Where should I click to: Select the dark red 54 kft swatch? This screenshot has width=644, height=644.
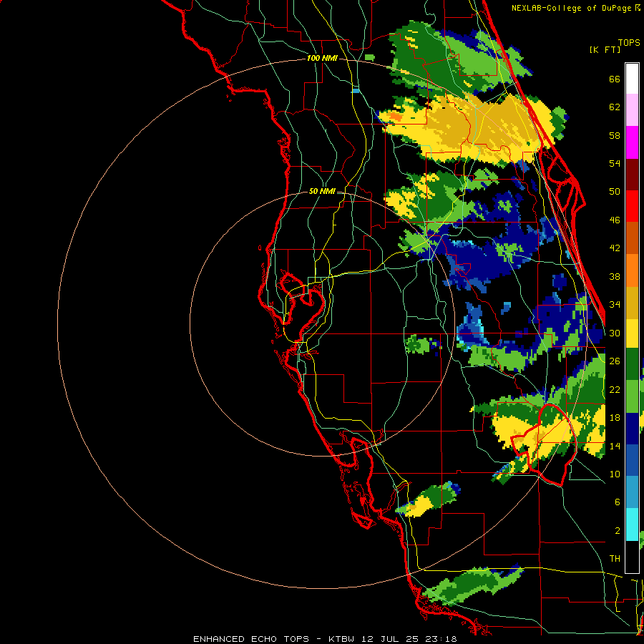(632, 175)
